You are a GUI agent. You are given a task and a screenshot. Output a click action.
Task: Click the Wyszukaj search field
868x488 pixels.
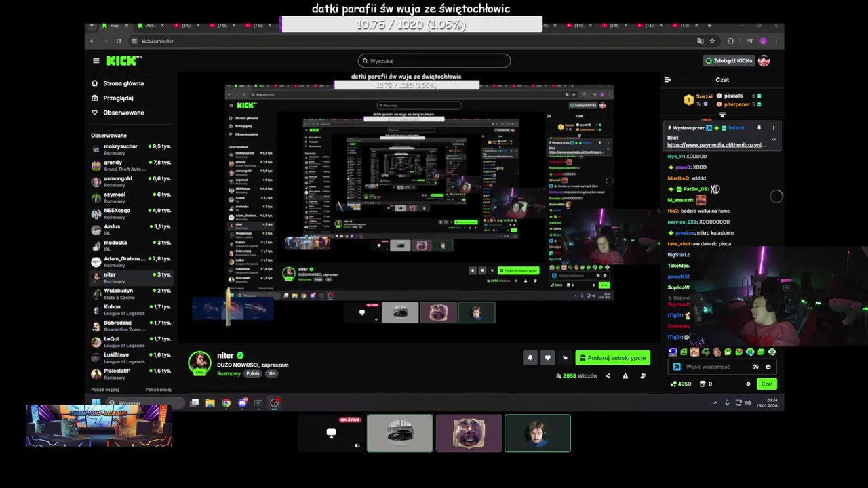click(434, 61)
